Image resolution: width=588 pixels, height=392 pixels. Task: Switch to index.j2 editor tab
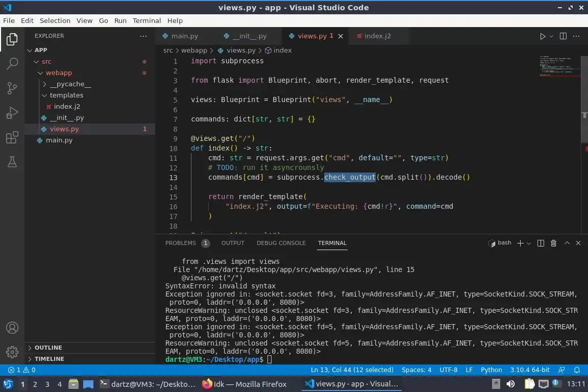tap(377, 36)
